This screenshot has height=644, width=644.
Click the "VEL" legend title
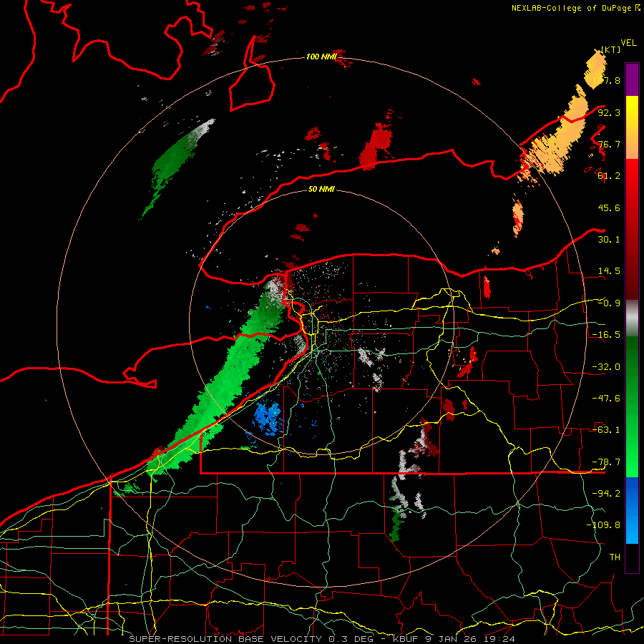coord(628,43)
